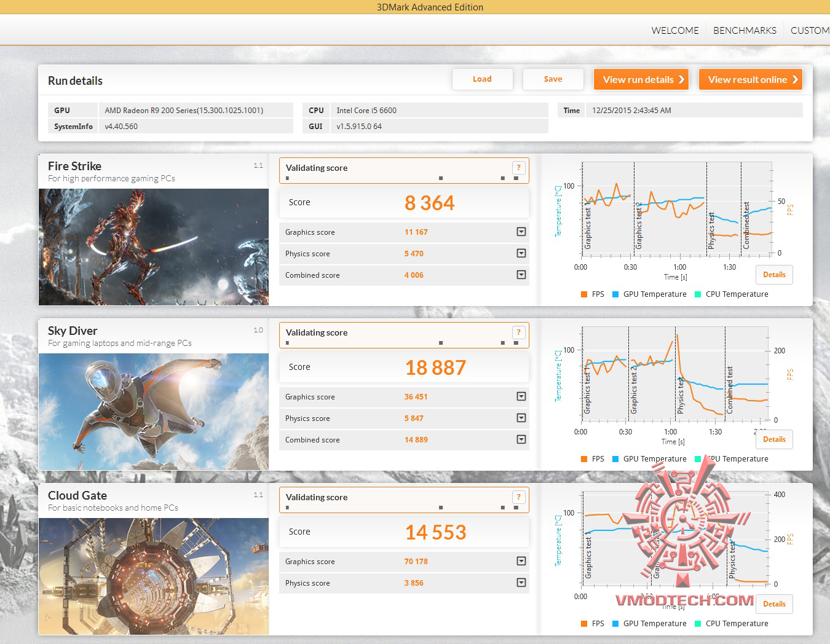Click the CPU value Intel Core i5 6600
This screenshot has height=644, width=830.
point(366,111)
